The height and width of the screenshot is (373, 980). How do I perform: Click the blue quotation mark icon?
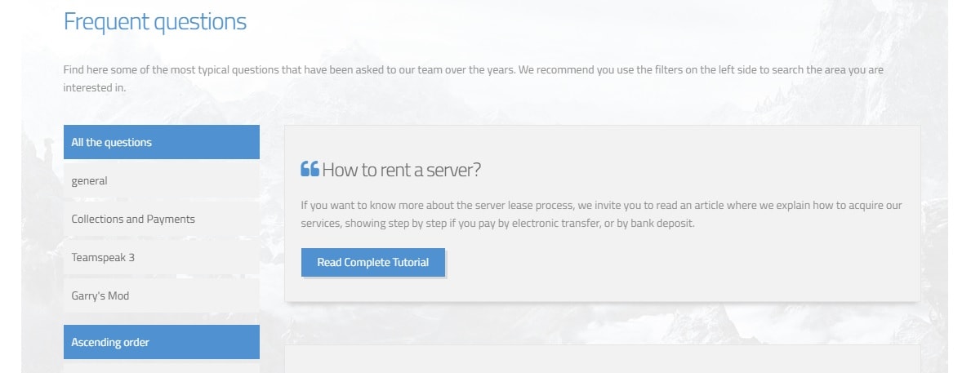pos(310,170)
